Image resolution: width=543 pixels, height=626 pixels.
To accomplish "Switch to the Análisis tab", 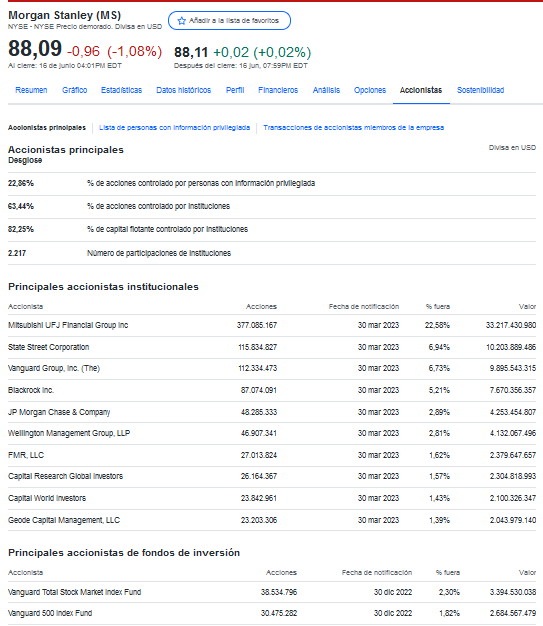I will [x=326, y=90].
